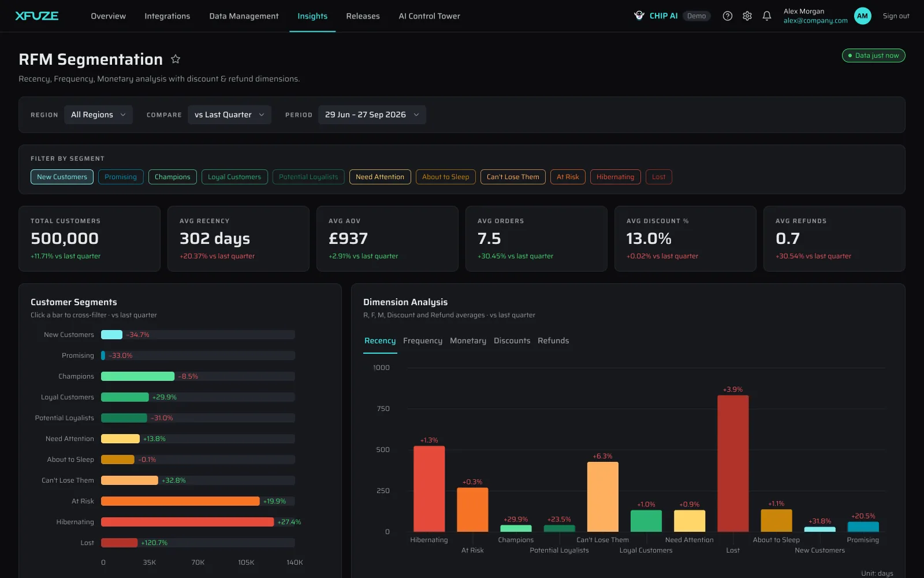
Task: Click the At Risk bar in Customer Segments
Action: (180, 501)
